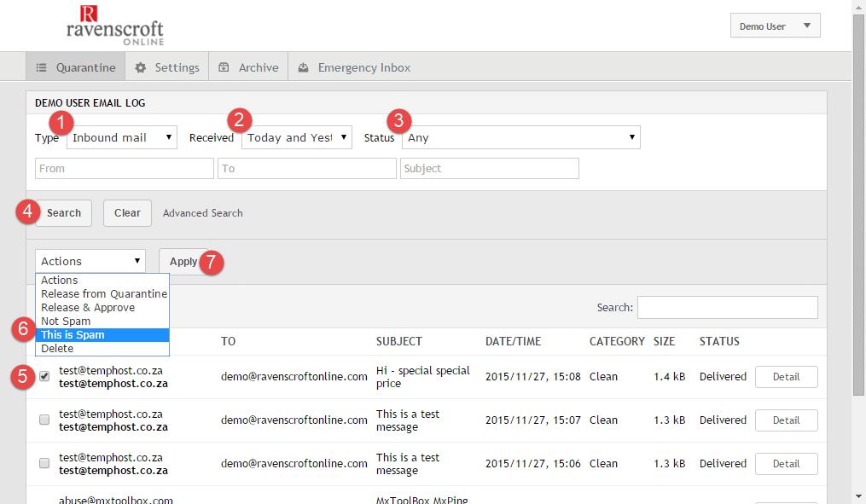866x504 pixels.
Task: Select the checkbox for the 15:06 message
Action: click(x=44, y=463)
